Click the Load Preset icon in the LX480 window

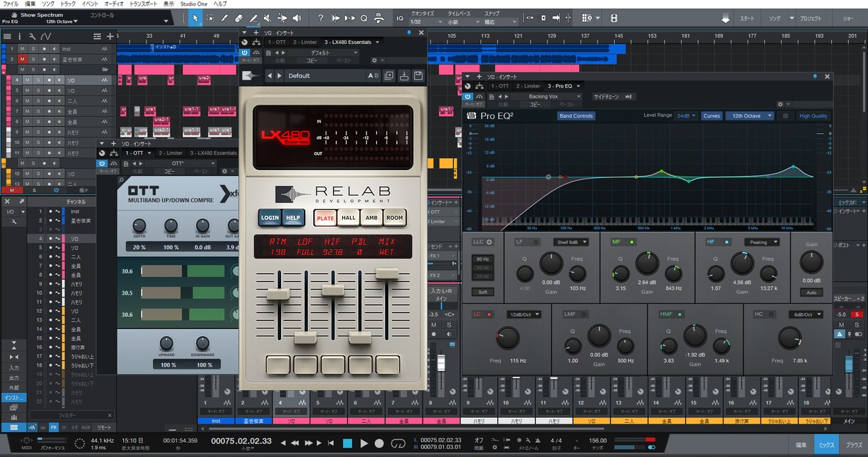click(x=404, y=75)
